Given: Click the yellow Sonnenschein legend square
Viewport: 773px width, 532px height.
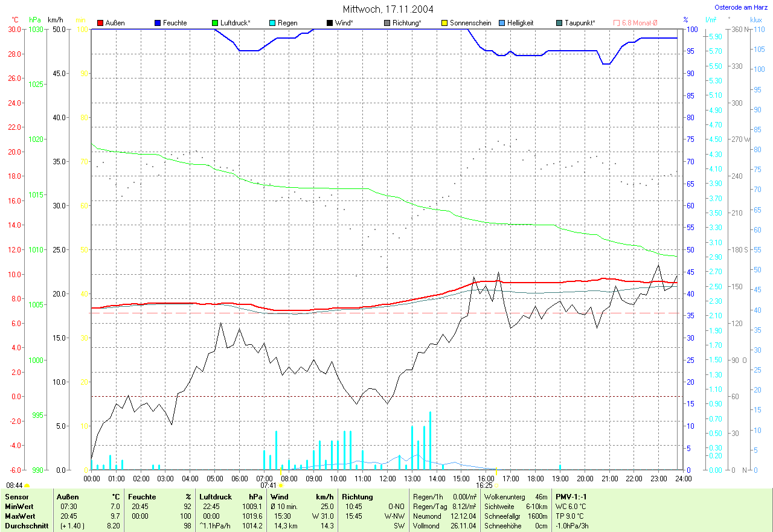Looking at the screenshot, I should tap(444, 23).
